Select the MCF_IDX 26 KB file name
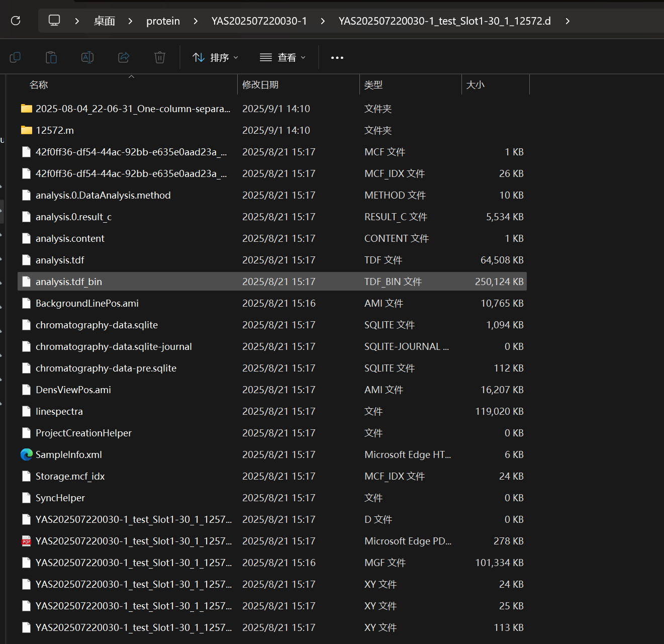664x644 pixels. pyautogui.click(x=131, y=173)
